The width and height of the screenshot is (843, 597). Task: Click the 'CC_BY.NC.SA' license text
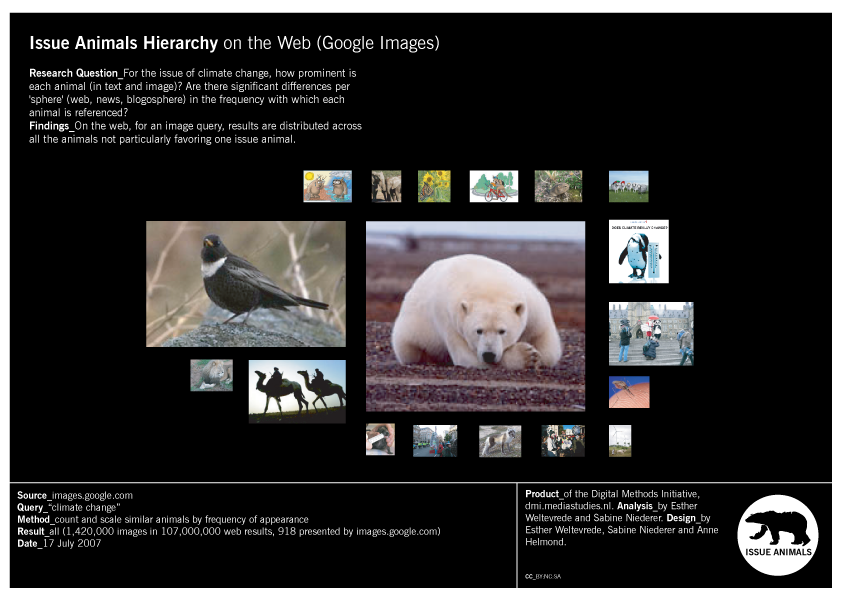543,577
